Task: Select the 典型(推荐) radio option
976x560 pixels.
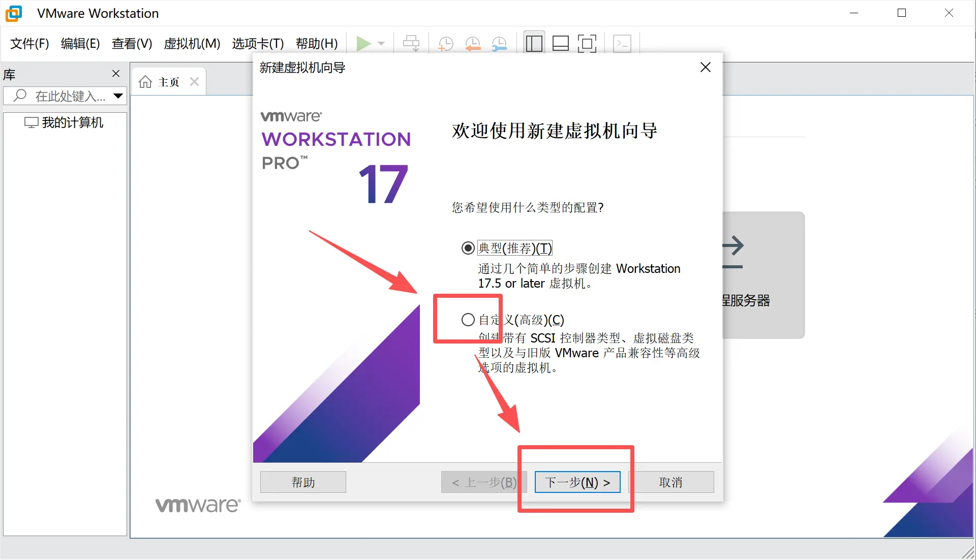Action: (468, 248)
